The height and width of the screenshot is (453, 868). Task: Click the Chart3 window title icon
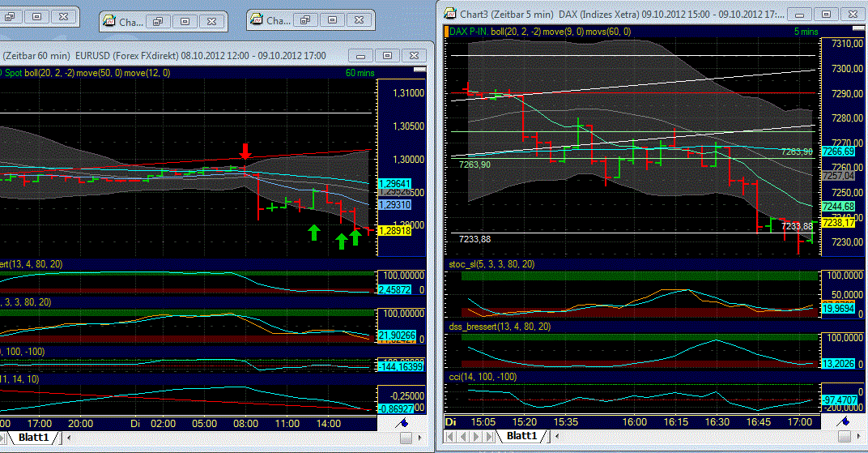pos(450,13)
